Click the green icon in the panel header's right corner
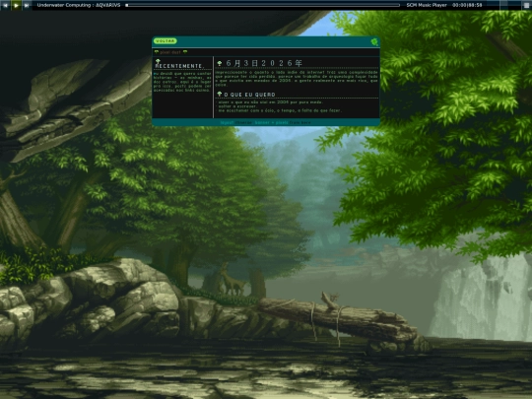 374,41
